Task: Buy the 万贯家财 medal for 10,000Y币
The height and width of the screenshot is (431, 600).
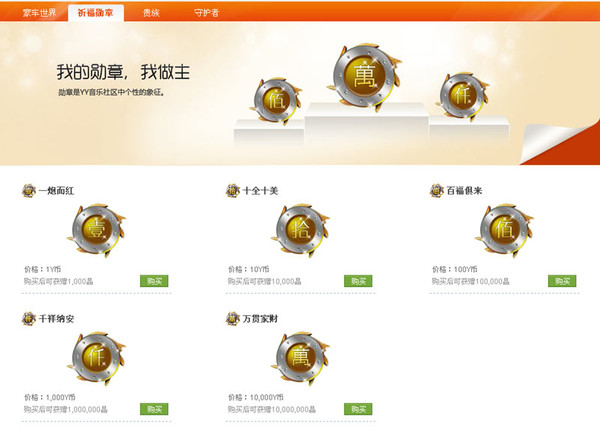Action: 358,409
